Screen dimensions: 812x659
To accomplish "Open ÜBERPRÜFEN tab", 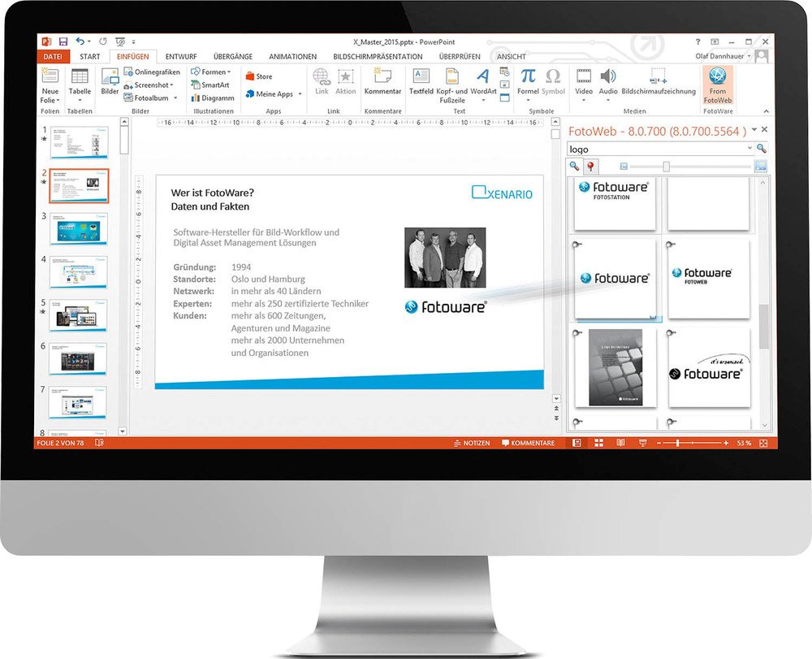I will pyautogui.click(x=460, y=56).
